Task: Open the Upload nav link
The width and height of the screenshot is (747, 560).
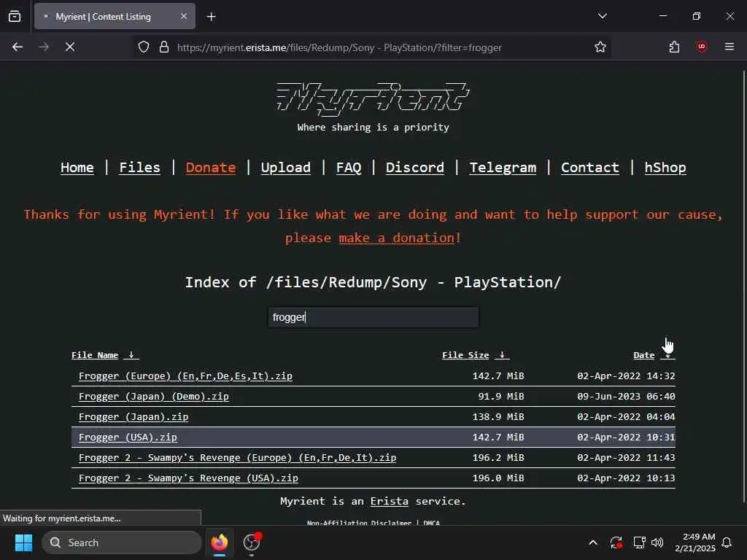Action: tap(286, 168)
